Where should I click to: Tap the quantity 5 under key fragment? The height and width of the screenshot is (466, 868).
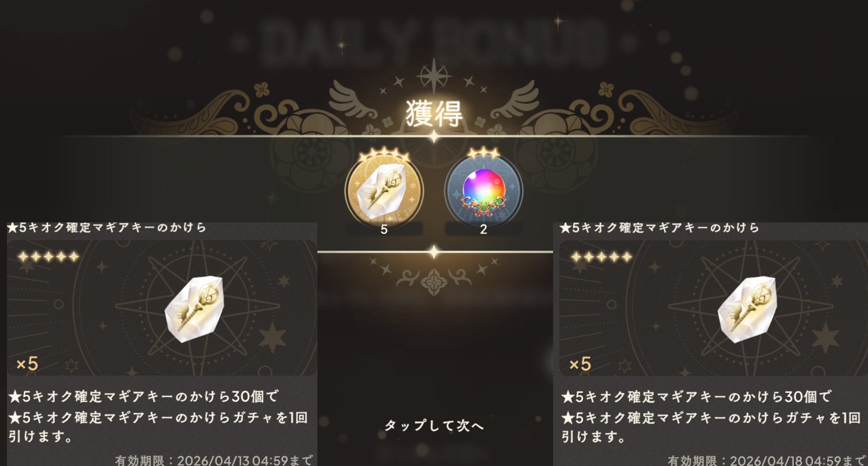coord(384,229)
